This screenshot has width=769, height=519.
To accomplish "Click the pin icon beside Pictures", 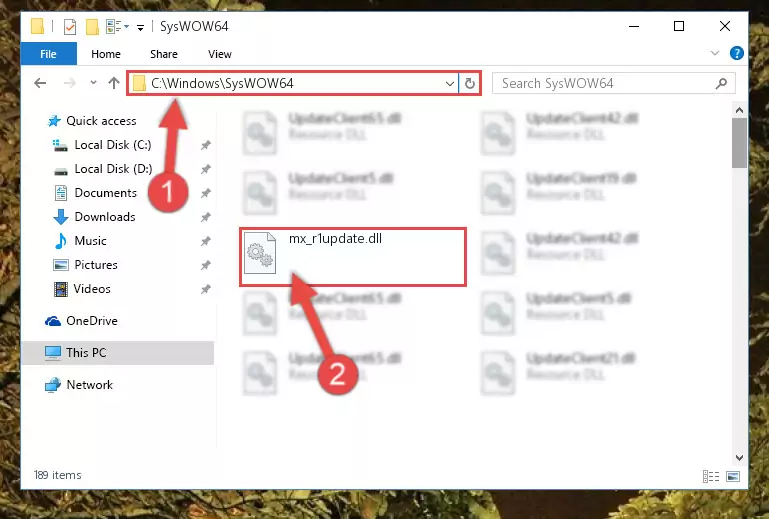I will point(205,265).
